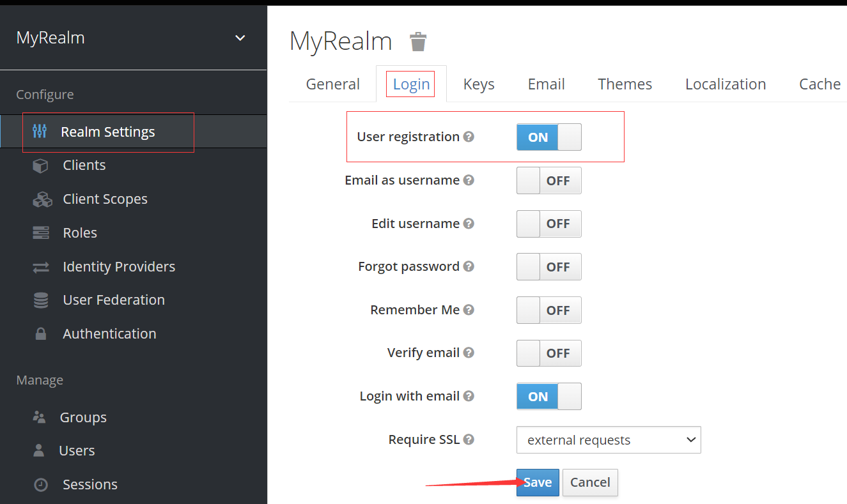The width and height of the screenshot is (847, 504).
Task: Click the Users person icon
Action: tap(39, 450)
